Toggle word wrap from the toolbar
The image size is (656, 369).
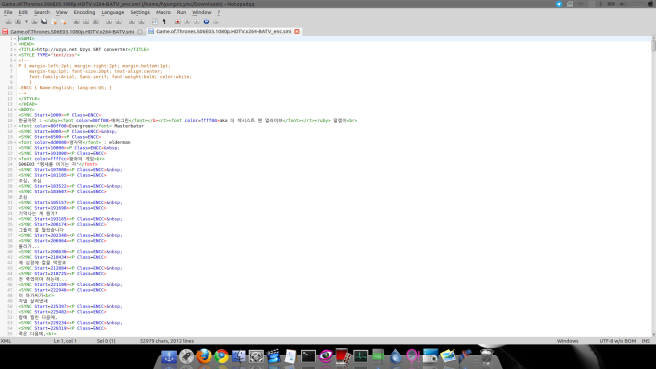[155, 22]
